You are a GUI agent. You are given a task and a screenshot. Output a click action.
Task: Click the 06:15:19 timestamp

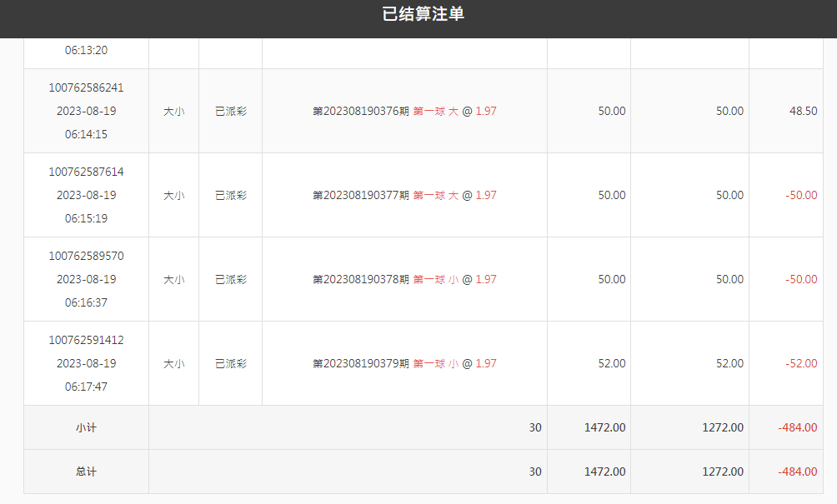(x=86, y=219)
